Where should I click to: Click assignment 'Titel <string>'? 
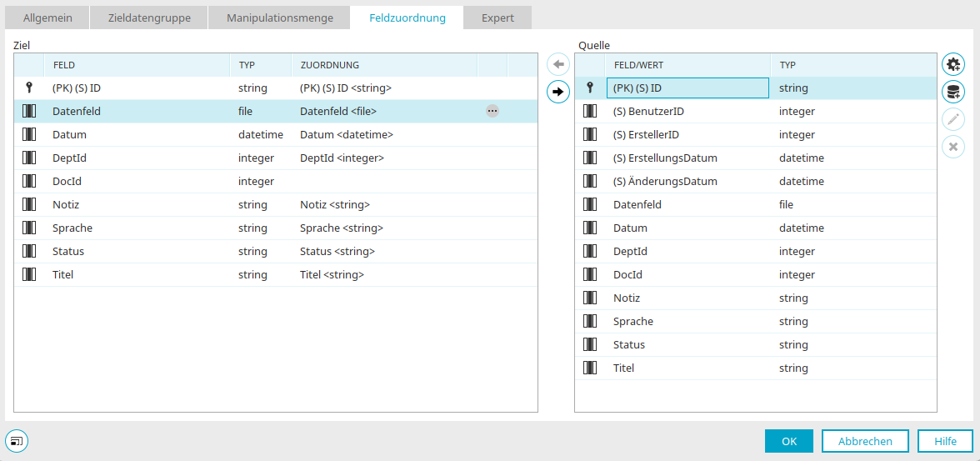(x=332, y=274)
